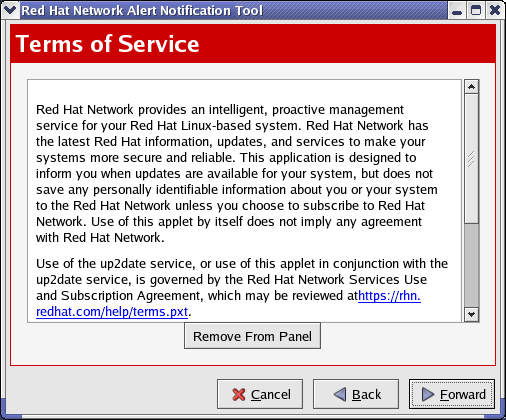Click the scrollbar up arrow
This screenshot has width=506, height=420.
point(471,87)
